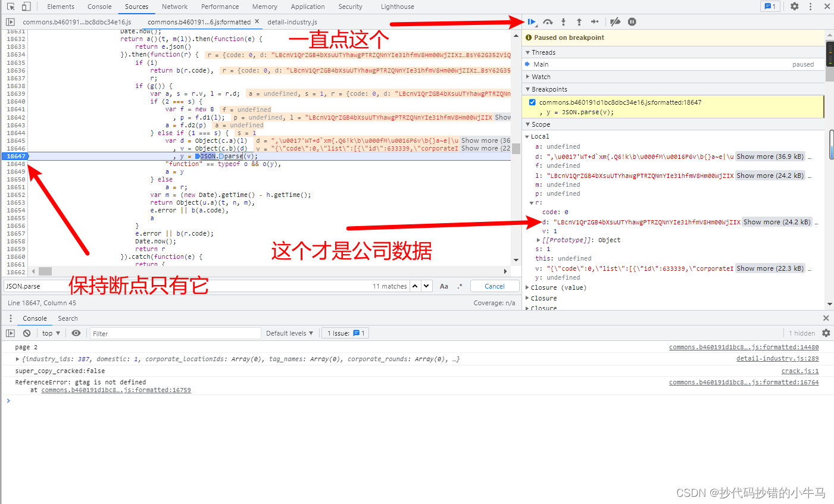Viewport: 834px width, 504px height.
Task: Click the 1 Issue button in console
Action: pos(345,333)
